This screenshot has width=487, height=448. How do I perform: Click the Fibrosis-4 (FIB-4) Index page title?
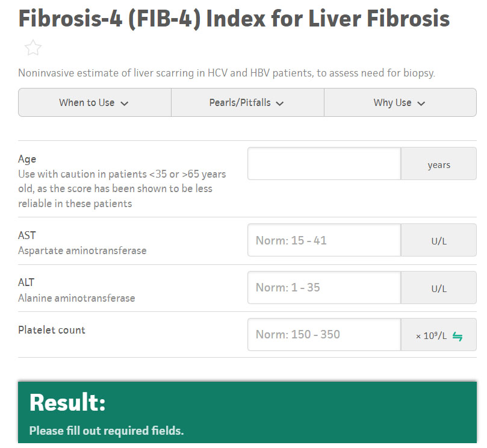pyautogui.click(x=234, y=19)
